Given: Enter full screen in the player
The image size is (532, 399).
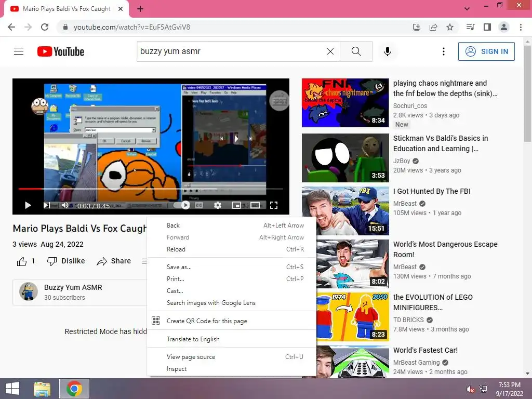Looking at the screenshot, I should 274,205.
